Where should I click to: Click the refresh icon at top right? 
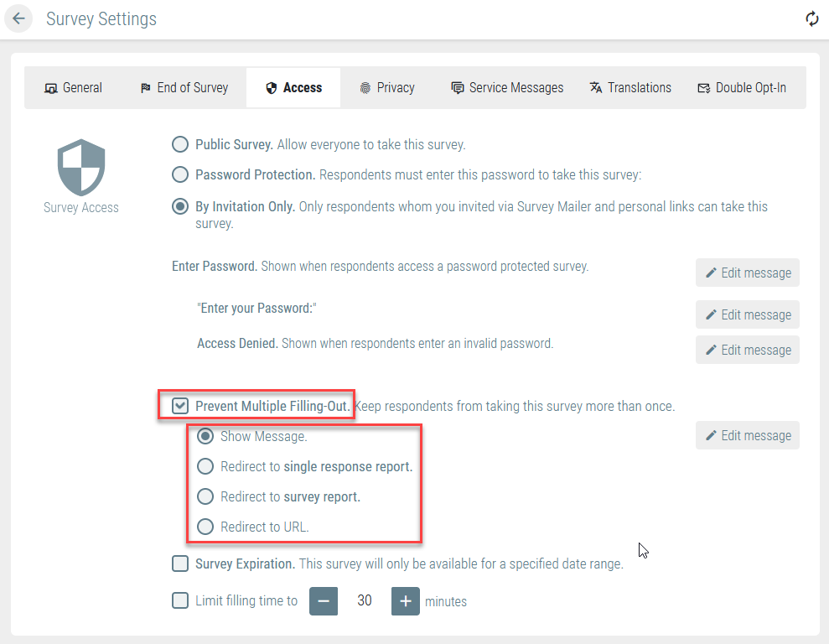811,19
